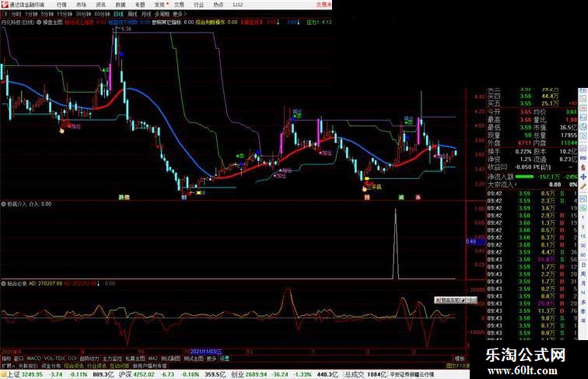Click the 指标 tab at bottom
The image size is (588, 379).
(x=6, y=358)
